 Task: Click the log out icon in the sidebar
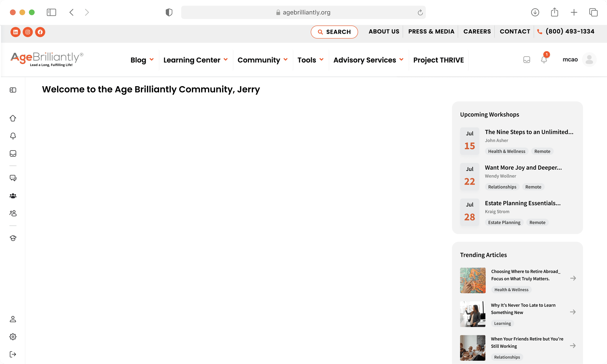click(x=13, y=354)
